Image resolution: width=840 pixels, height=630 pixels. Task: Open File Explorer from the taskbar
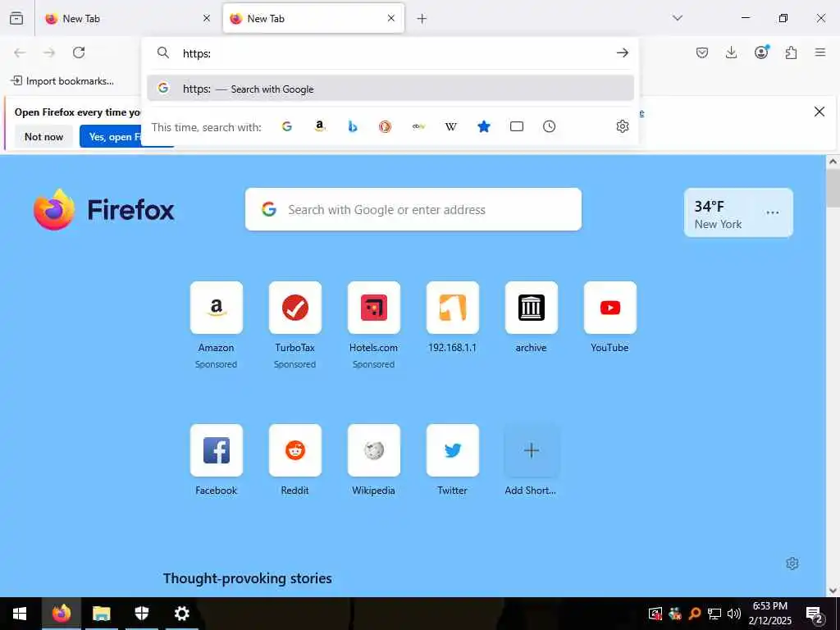101,614
